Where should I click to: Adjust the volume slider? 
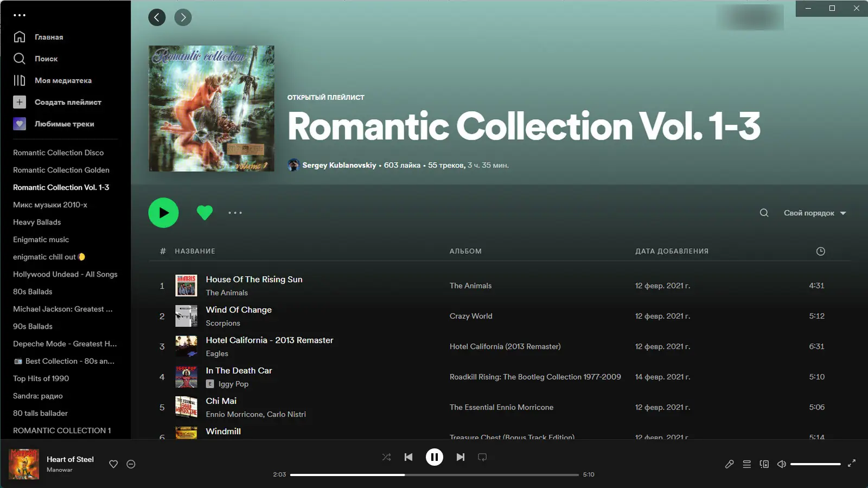[x=815, y=464]
